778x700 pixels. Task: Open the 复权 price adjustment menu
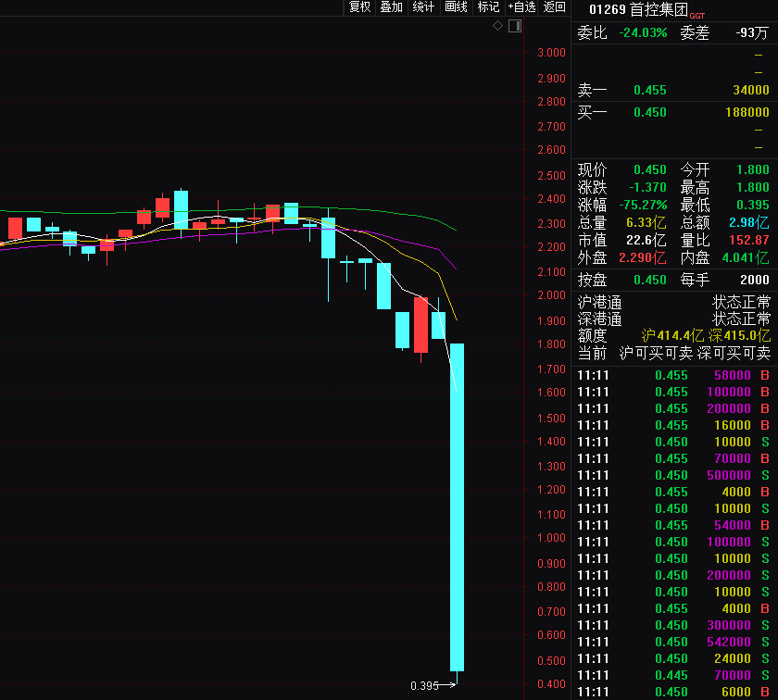point(359,7)
